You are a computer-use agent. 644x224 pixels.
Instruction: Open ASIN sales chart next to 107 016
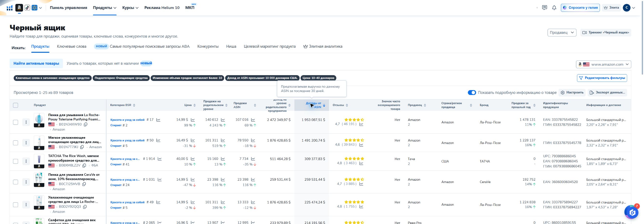[253, 120]
